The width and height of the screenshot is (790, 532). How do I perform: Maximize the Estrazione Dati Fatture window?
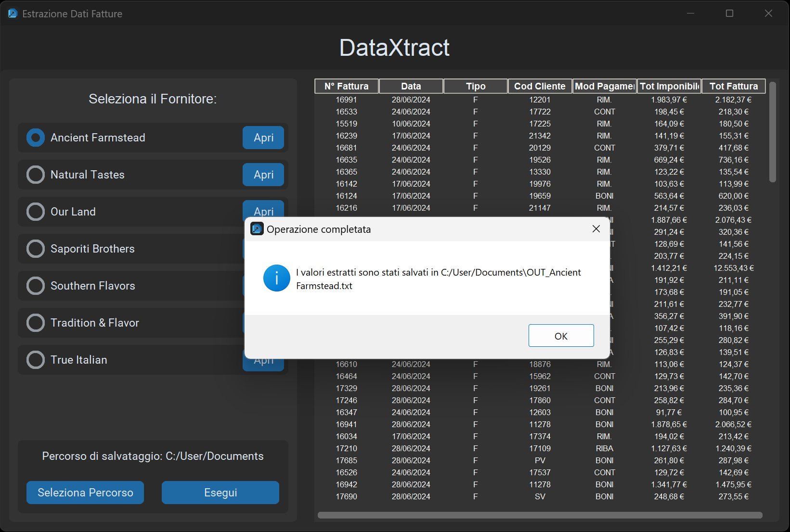pos(729,13)
